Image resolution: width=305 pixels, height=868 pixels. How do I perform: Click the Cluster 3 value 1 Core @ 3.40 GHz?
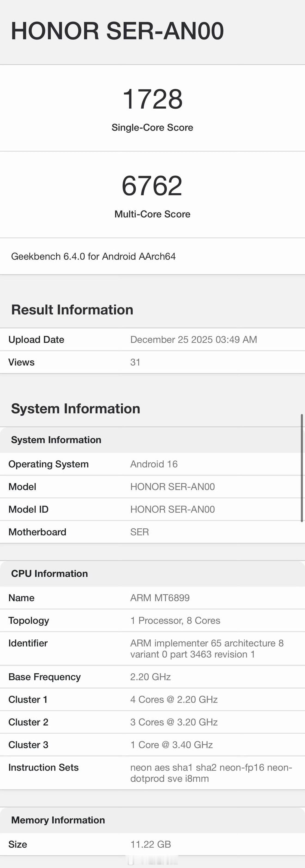(x=171, y=745)
